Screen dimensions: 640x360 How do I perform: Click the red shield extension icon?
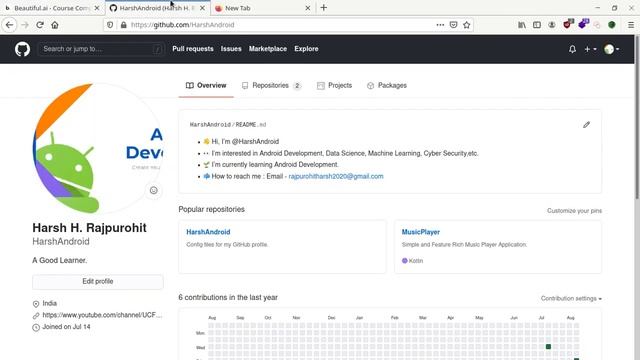click(567, 24)
